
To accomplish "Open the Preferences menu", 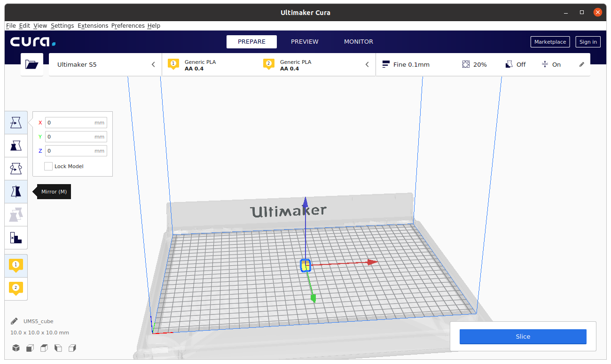I will (128, 26).
